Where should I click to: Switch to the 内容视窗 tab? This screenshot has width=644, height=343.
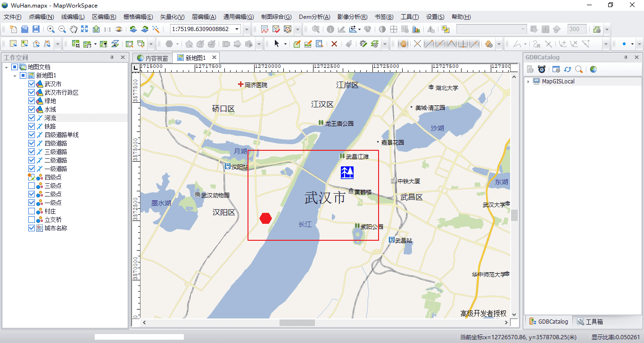(152, 58)
